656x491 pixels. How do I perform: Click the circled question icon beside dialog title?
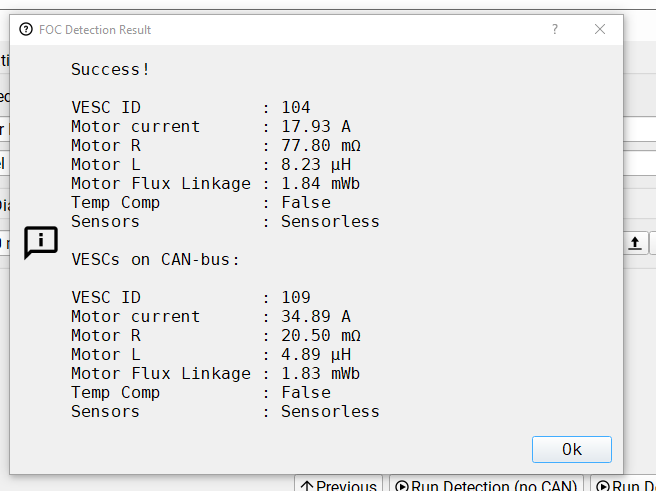click(26, 30)
